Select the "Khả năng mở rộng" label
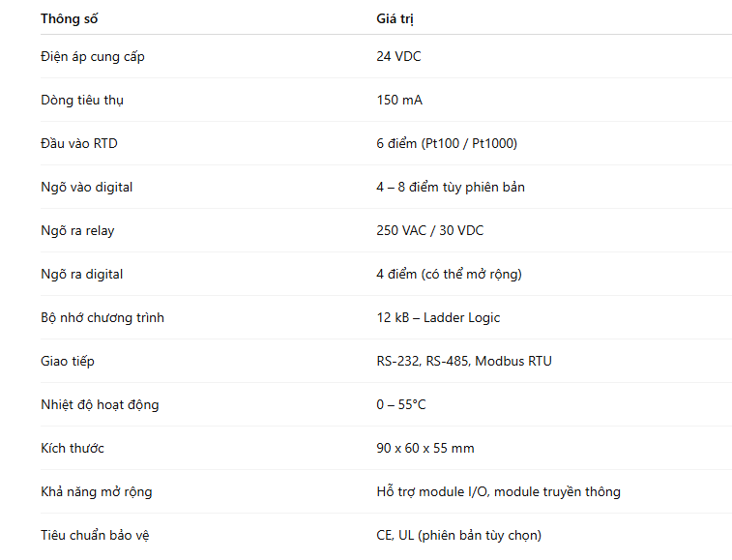 point(97,491)
